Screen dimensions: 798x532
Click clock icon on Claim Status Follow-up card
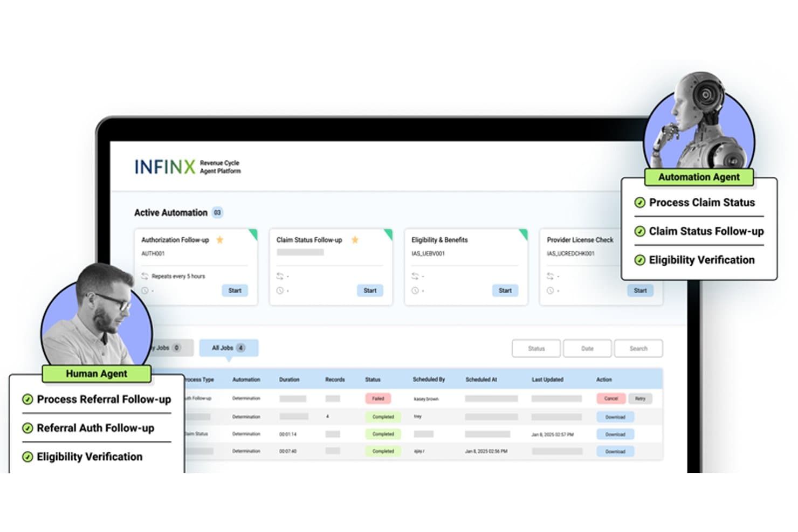pyautogui.click(x=280, y=291)
